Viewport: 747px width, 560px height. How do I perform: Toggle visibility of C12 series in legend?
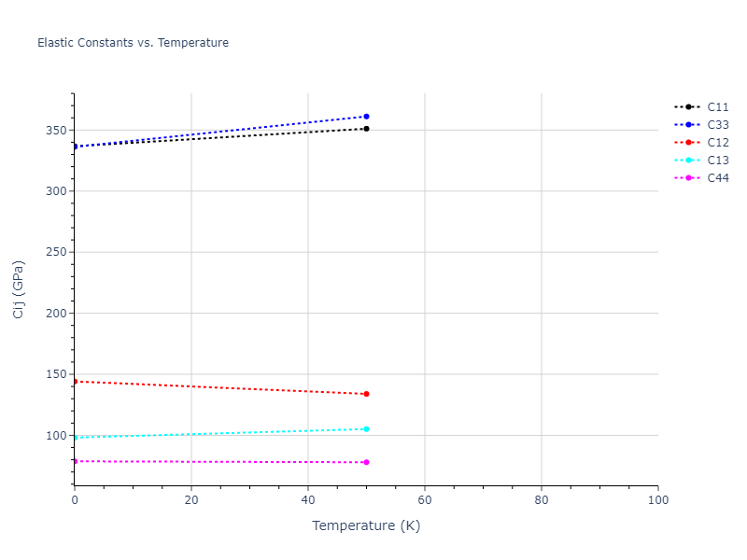717,142
